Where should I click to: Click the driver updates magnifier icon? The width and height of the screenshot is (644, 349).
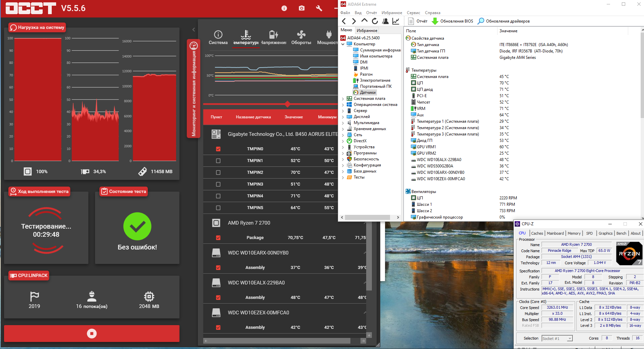pos(481,21)
